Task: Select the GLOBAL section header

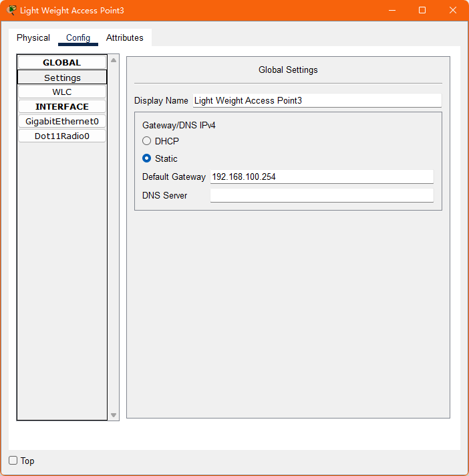Action: pos(62,63)
